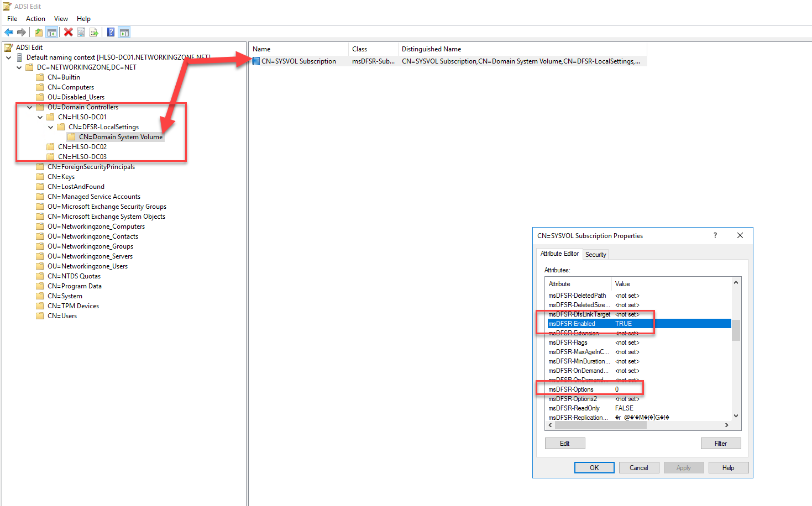Open Properties using the toolbar icon

click(81, 31)
